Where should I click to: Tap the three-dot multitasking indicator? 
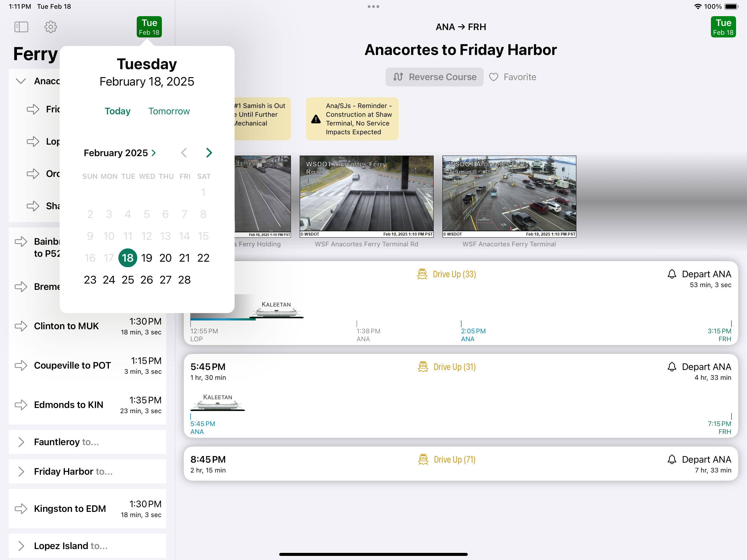[373, 6]
